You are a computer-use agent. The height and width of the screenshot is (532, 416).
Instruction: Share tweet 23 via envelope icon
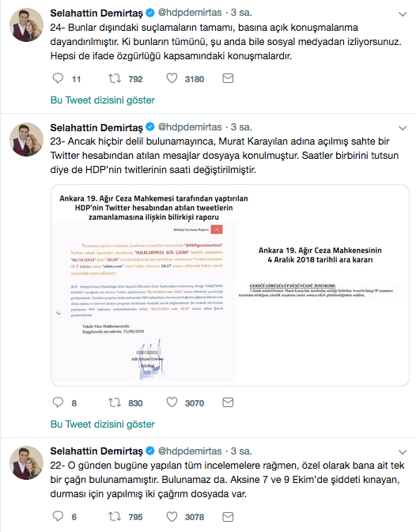tap(228, 402)
